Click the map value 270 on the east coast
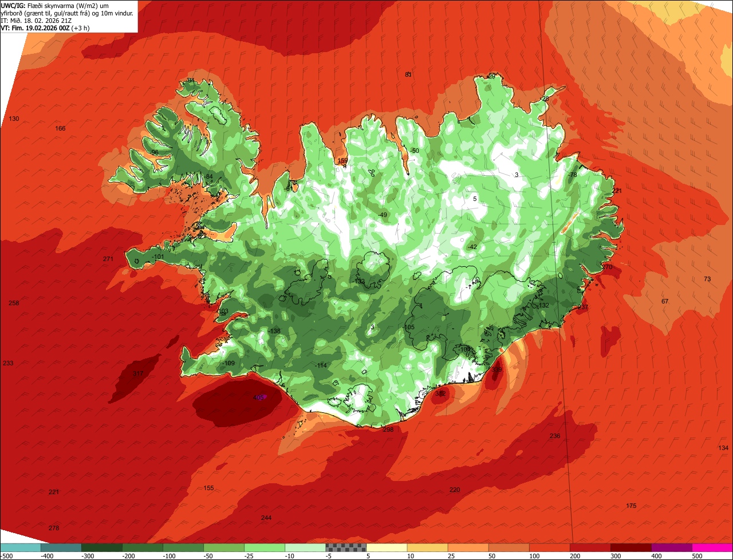Viewport: 733px width, 560px height. click(607, 267)
